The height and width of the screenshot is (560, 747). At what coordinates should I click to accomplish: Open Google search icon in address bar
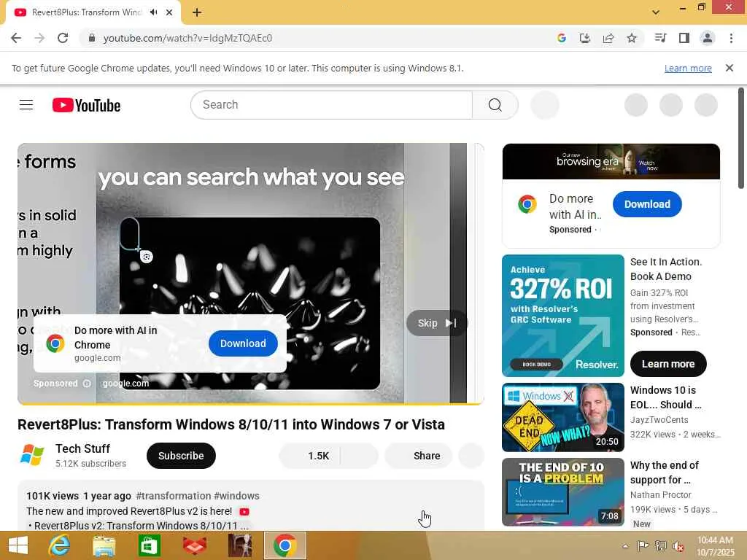(x=562, y=38)
